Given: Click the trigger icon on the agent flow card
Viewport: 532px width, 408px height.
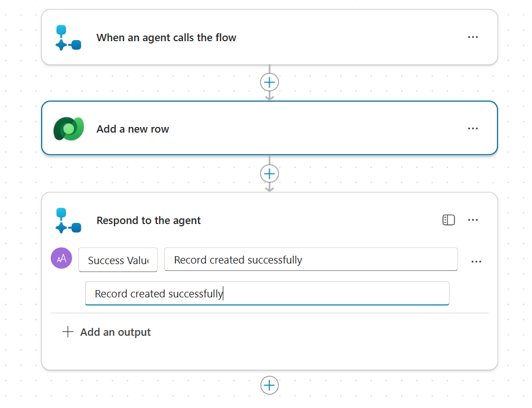Looking at the screenshot, I should pyautogui.click(x=68, y=38).
